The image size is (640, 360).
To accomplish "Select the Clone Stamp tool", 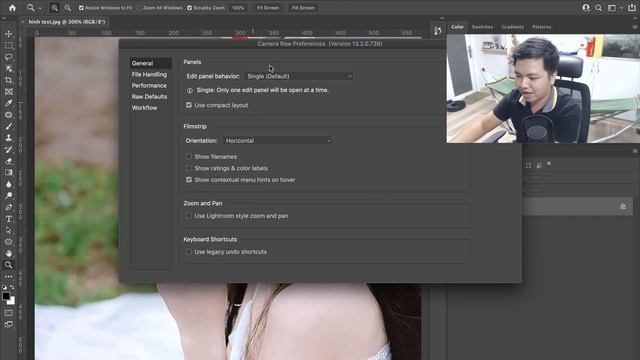I will point(9,138).
